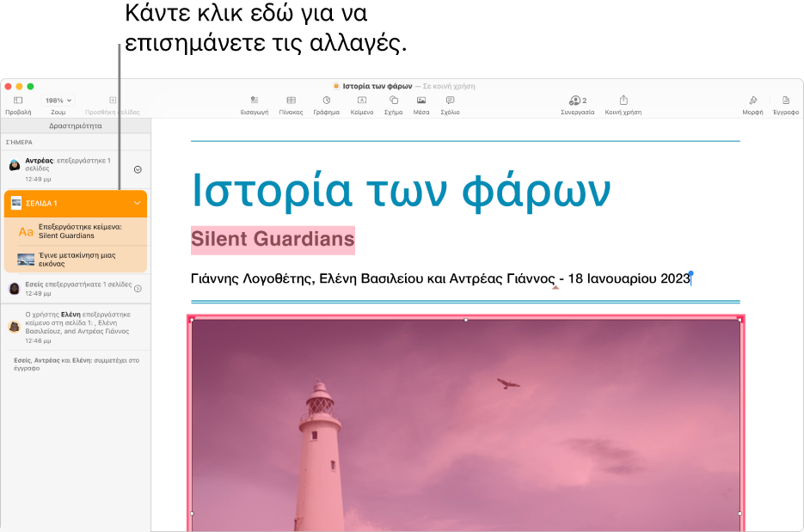Expand Αντρέας activity entry chevron
The image size is (804, 532).
point(138,169)
